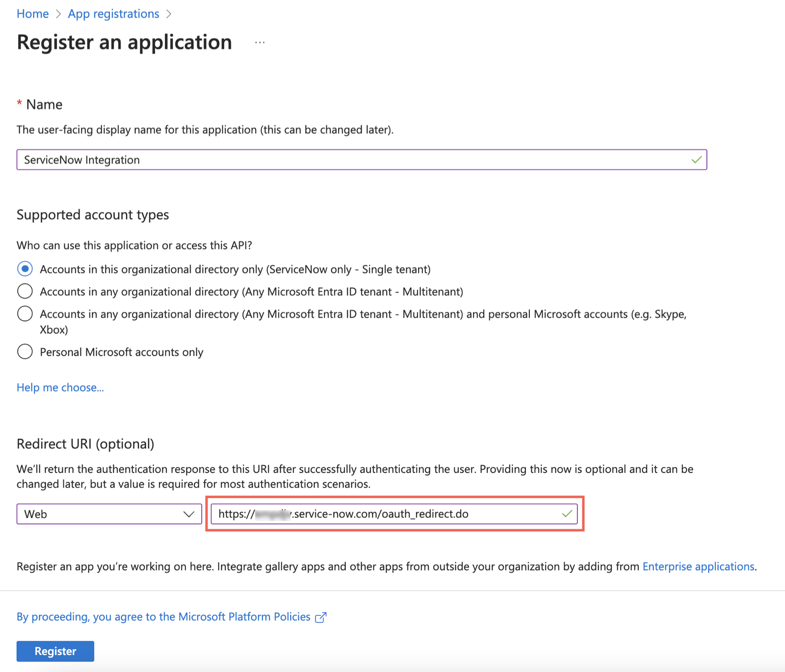Open the Enterprise applications link
Image resolution: width=785 pixels, height=672 pixels.
click(699, 567)
